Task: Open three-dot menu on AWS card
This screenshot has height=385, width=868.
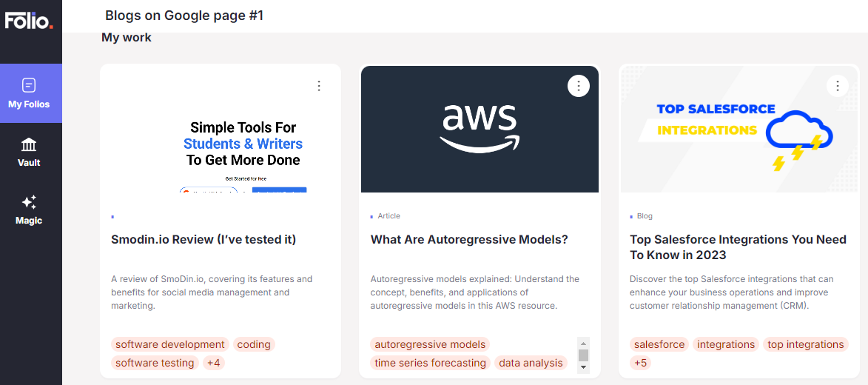Action: click(x=579, y=86)
